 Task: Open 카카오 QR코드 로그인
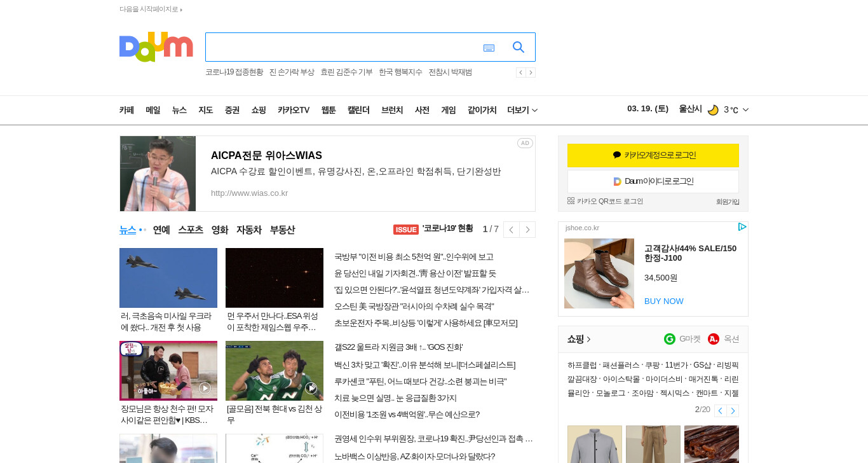605,201
